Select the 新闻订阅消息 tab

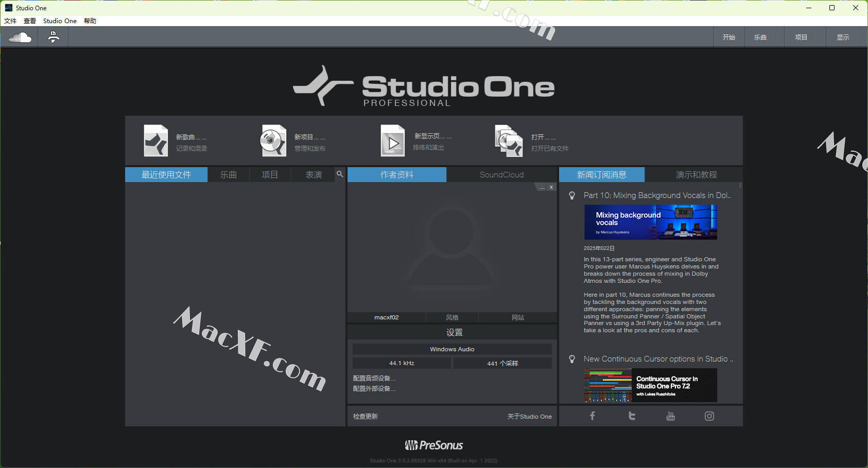tap(602, 174)
